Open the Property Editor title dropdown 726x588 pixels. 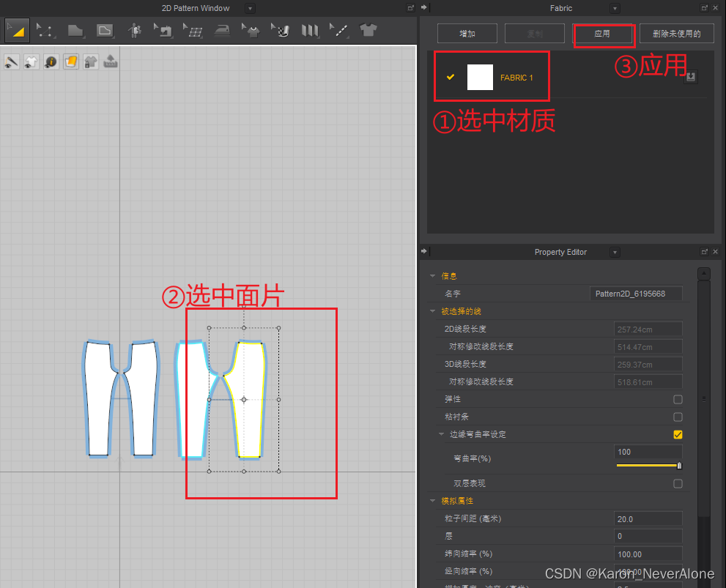pos(615,252)
